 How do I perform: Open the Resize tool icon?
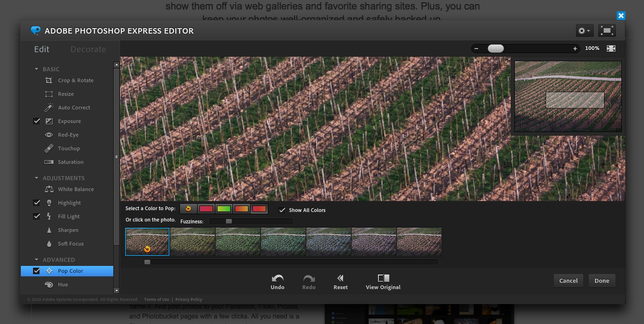(x=49, y=94)
